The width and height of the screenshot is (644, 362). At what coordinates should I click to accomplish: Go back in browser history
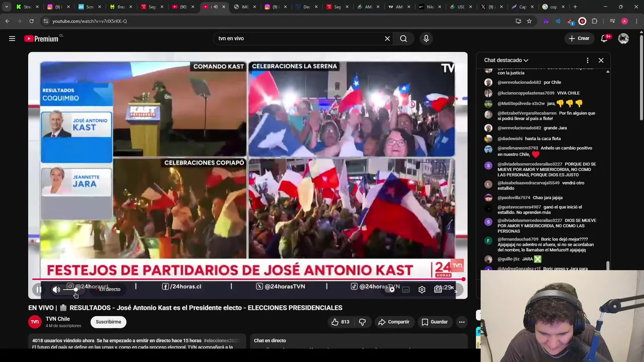click(x=7, y=21)
